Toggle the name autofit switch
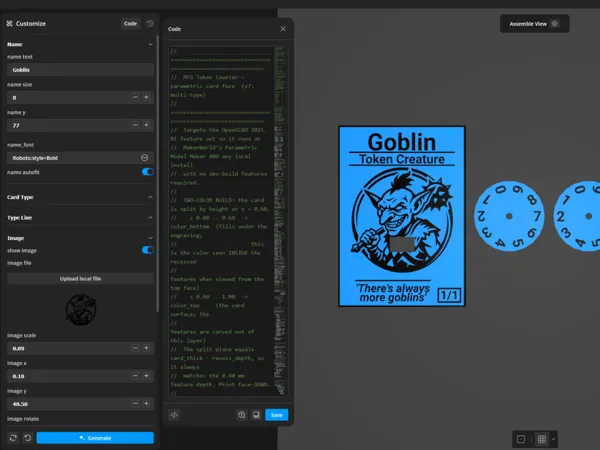Screen dimensions: 600x450 148,172
